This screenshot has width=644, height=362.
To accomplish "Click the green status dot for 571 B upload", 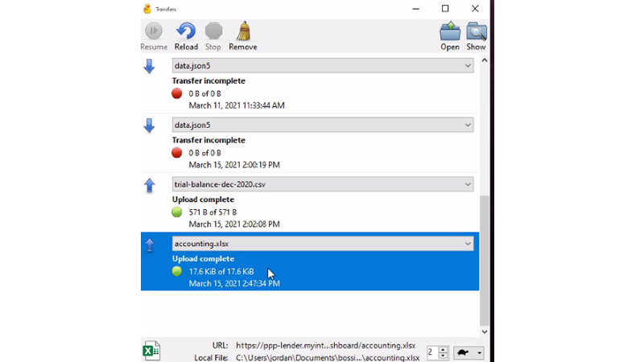I will tap(176, 212).
